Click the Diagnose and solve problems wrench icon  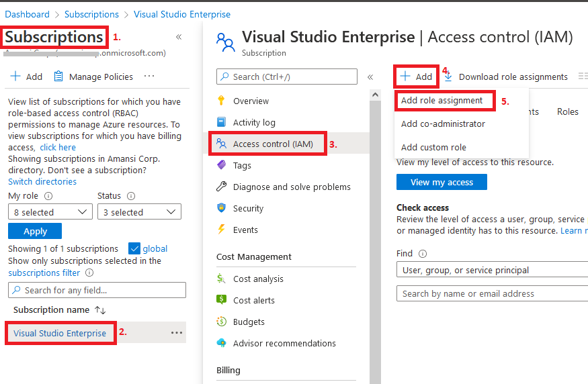[x=221, y=187]
